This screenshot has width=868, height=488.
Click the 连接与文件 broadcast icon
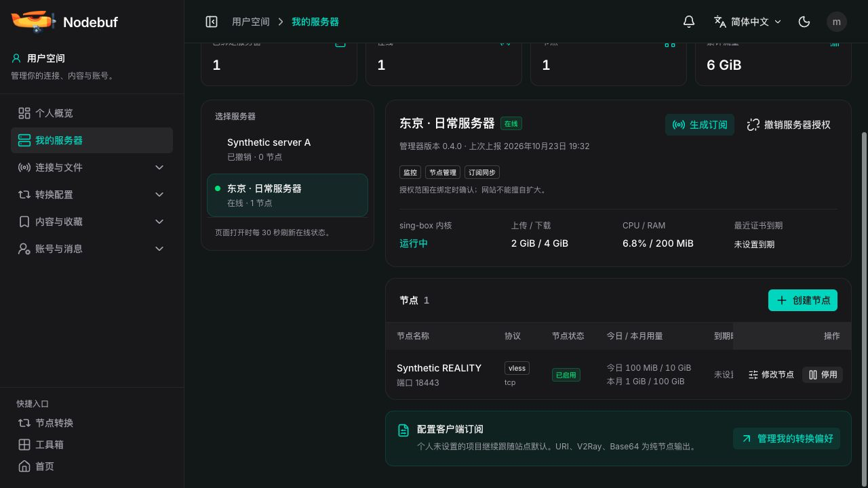click(x=24, y=167)
